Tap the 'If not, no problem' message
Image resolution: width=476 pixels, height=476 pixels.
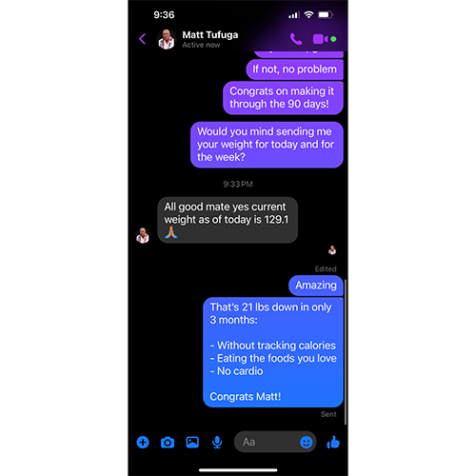(x=294, y=69)
